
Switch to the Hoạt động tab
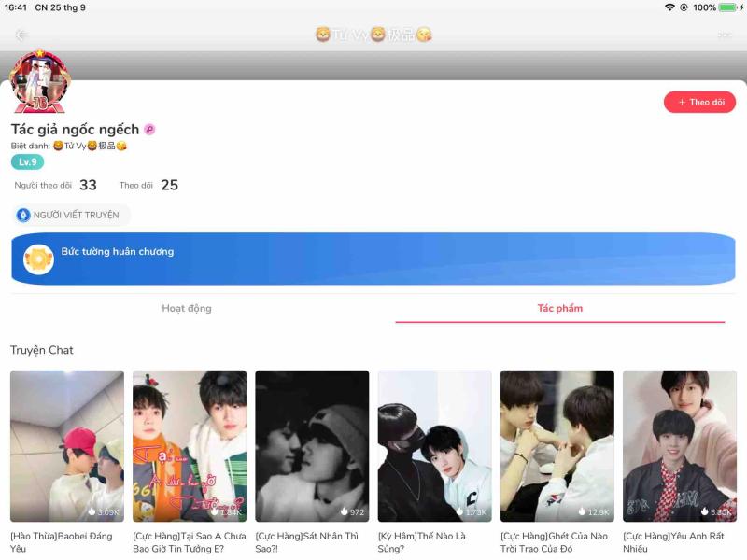(x=187, y=308)
